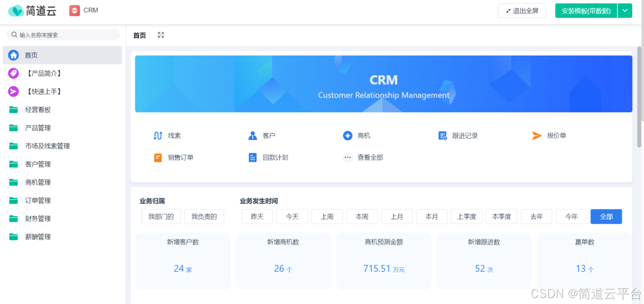Click the 客户管理 folder icon

coord(13,164)
